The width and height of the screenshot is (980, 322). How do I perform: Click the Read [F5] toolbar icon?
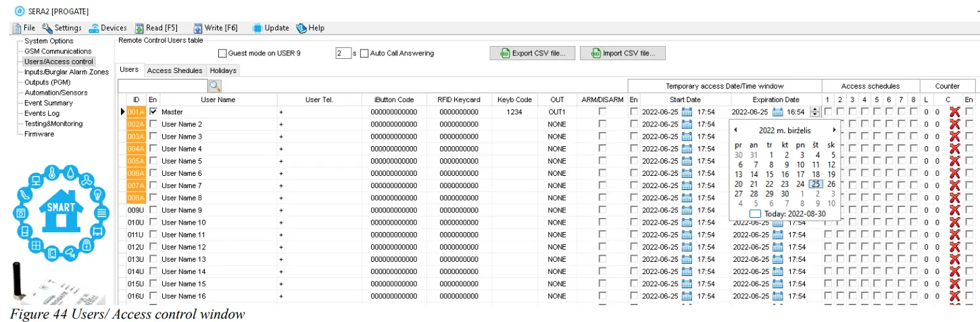[139, 28]
